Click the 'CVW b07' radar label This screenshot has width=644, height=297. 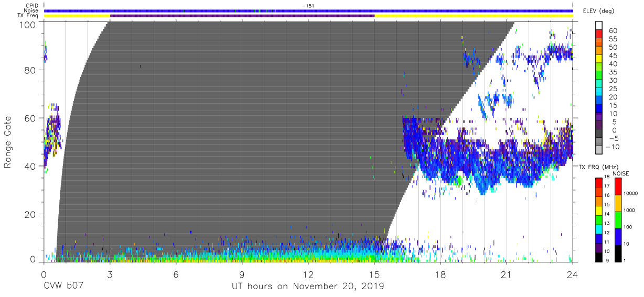point(63,287)
